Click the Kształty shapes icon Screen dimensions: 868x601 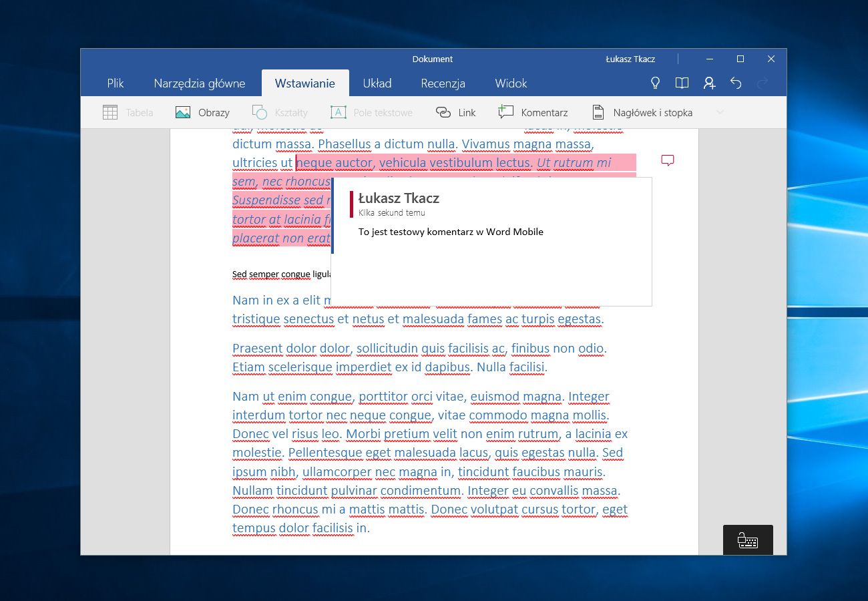[x=260, y=113]
